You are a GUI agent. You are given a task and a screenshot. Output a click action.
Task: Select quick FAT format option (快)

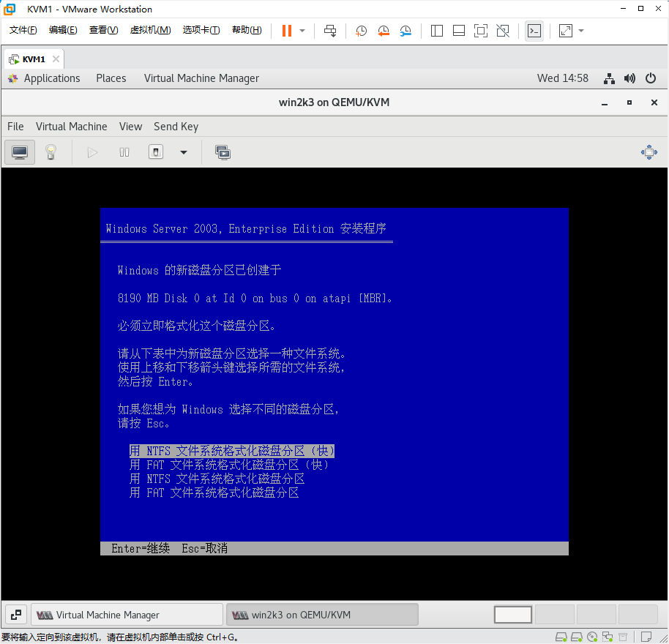[x=228, y=465]
